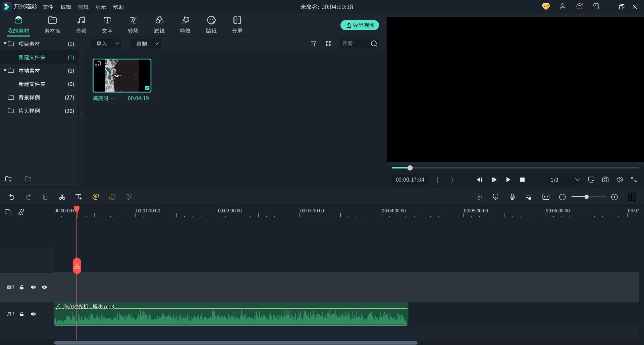Undo the last action
Viewport: 644px width, 345px height.
tap(12, 197)
